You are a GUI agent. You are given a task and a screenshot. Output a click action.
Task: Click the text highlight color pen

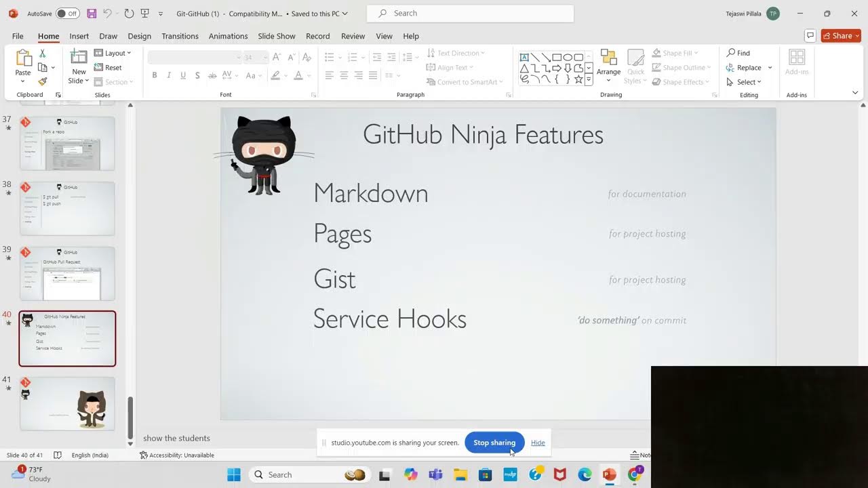[x=276, y=75]
